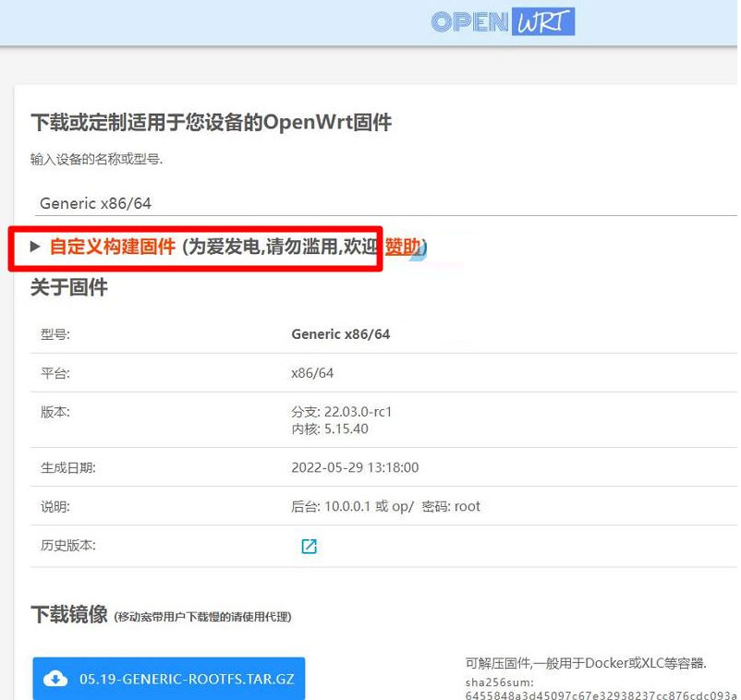The width and height of the screenshot is (741, 700).
Task: Click the sha256sum label text
Action: point(500,682)
